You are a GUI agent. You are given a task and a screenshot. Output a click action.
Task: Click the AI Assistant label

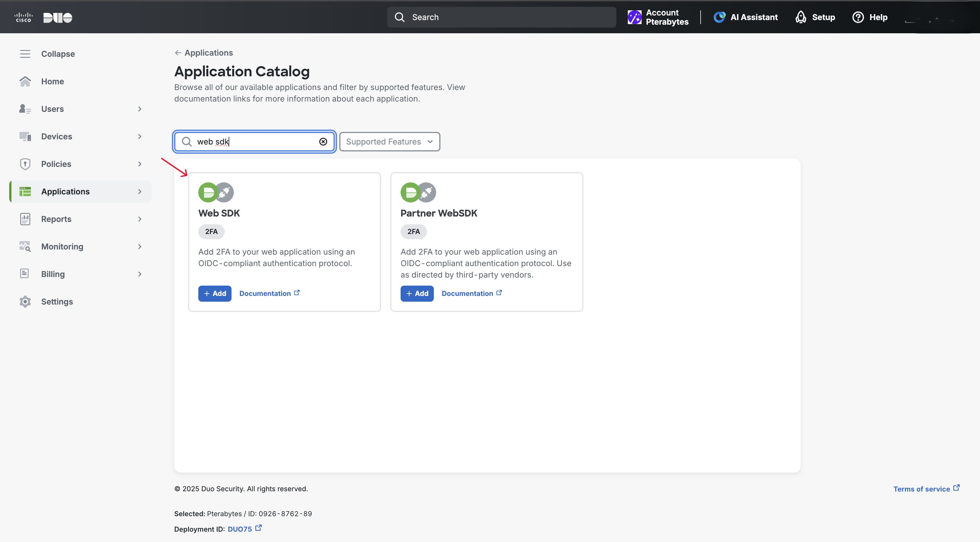754,17
